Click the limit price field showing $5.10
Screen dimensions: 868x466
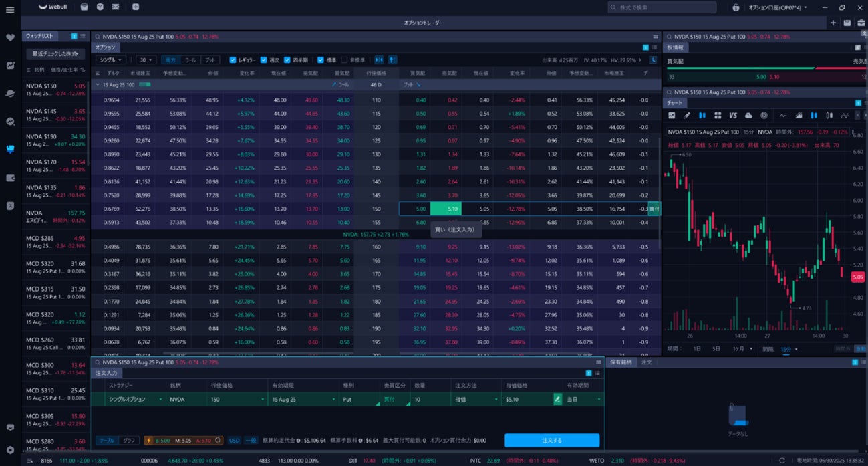[528, 399]
